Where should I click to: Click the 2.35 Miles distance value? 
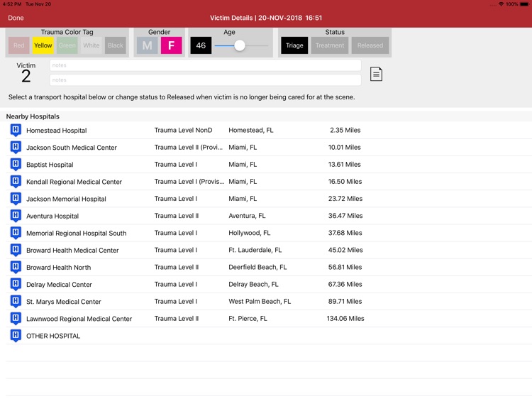click(x=345, y=130)
